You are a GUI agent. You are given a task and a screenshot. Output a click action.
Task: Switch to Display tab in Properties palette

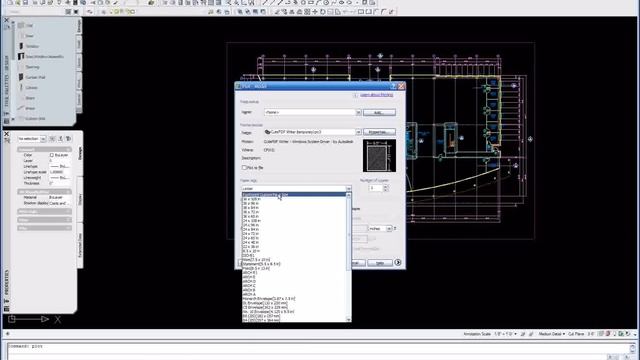(80, 200)
